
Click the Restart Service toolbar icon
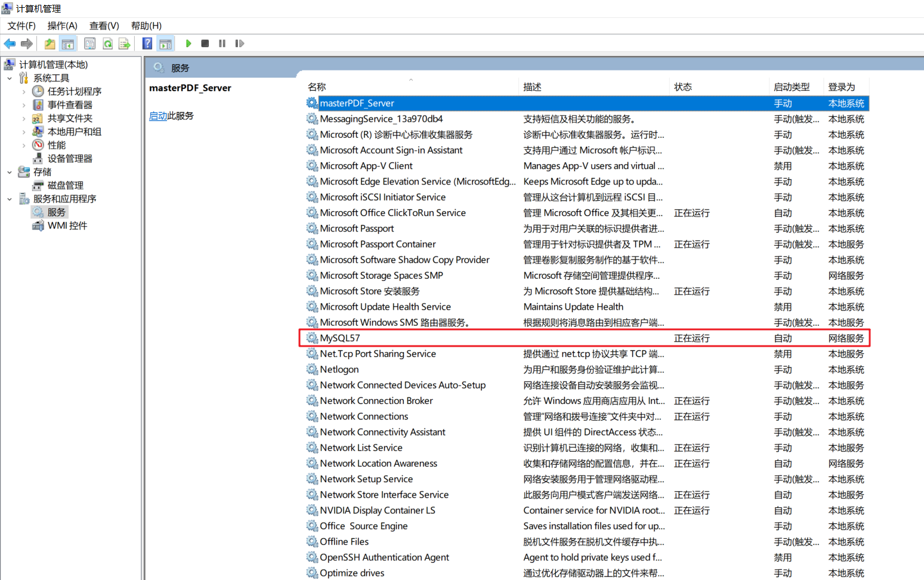pyautogui.click(x=240, y=44)
